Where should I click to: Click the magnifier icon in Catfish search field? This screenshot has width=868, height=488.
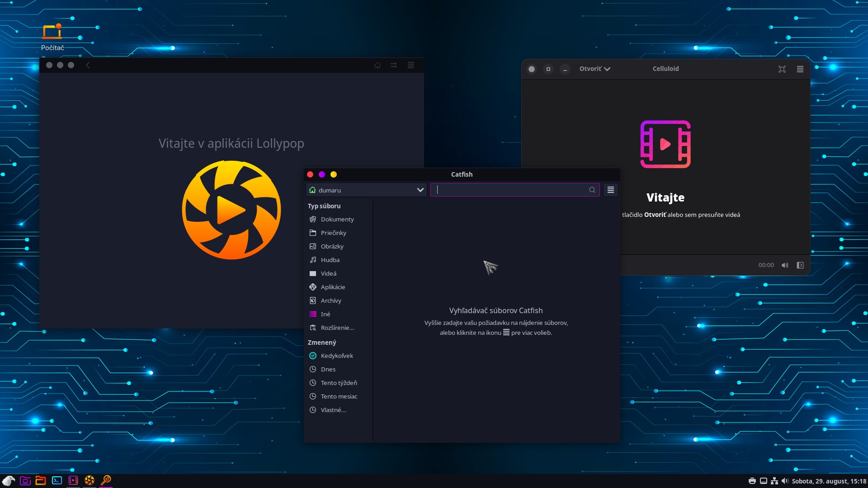click(592, 190)
